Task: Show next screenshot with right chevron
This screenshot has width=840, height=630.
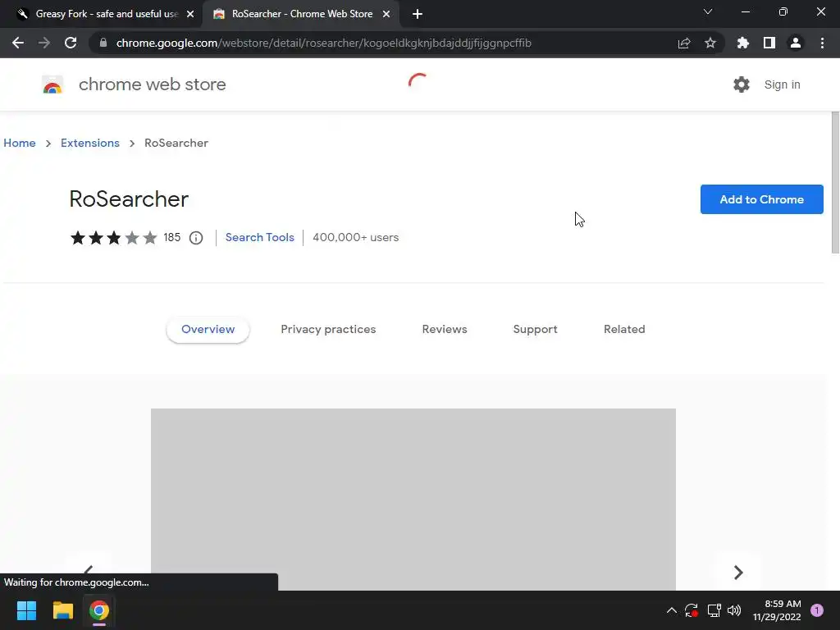Action: point(738,572)
